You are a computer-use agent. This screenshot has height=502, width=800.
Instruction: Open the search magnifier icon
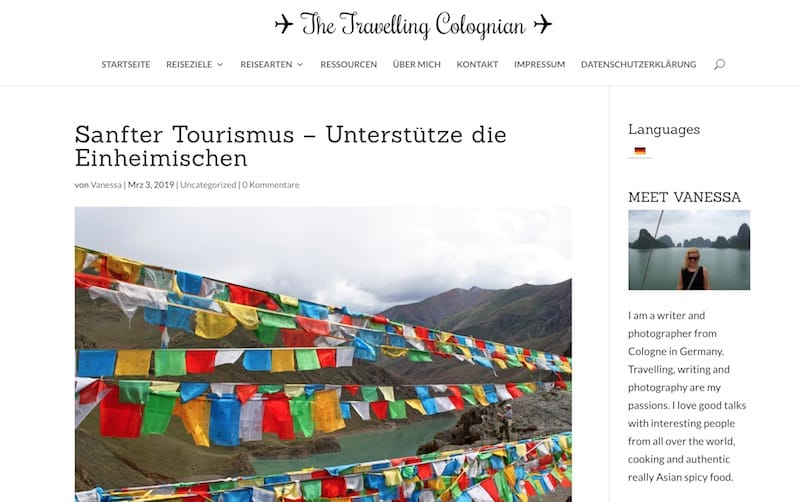click(x=719, y=64)
